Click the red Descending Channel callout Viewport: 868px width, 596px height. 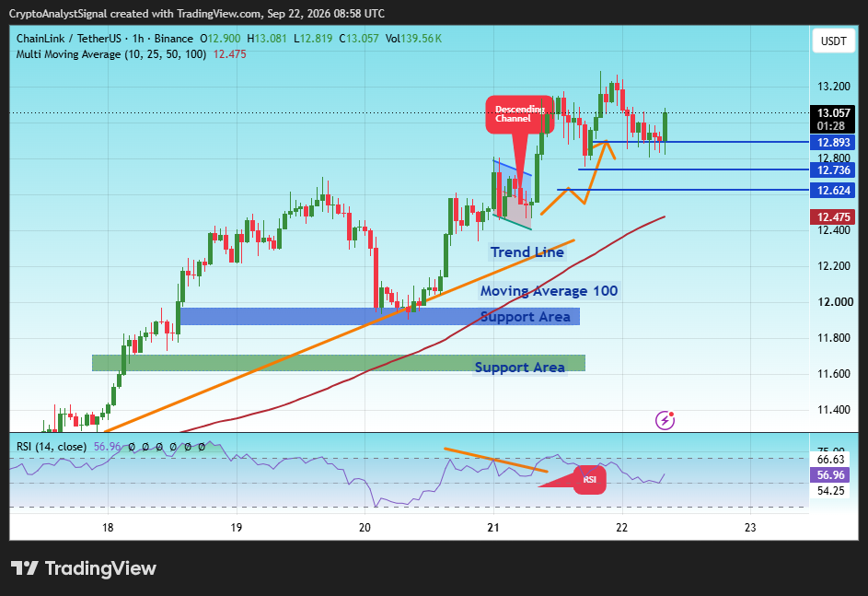(x=519, y=114)
